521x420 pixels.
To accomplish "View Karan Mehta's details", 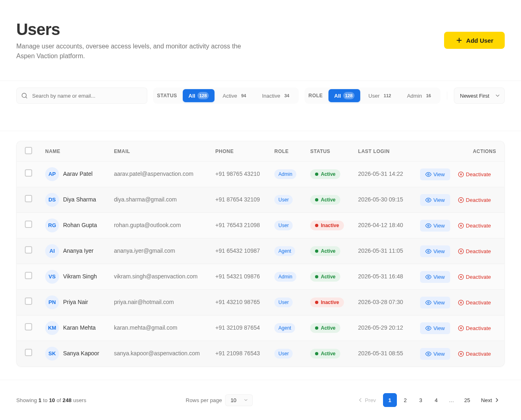I will [435, 328].
